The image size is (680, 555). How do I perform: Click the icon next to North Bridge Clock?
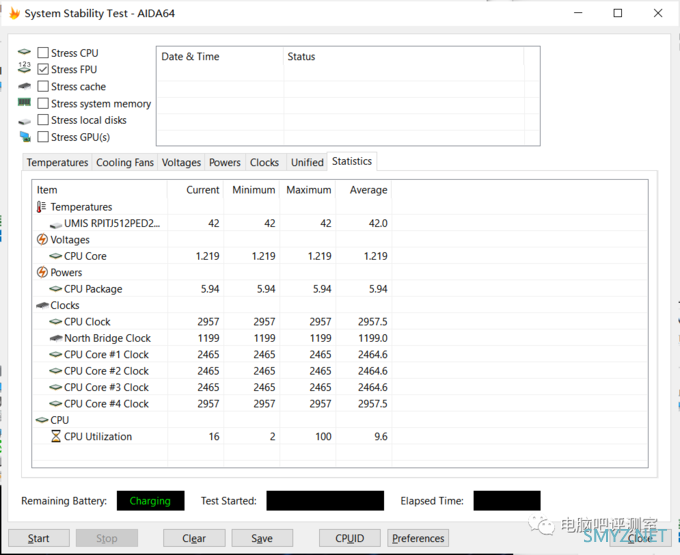point(56,338)
